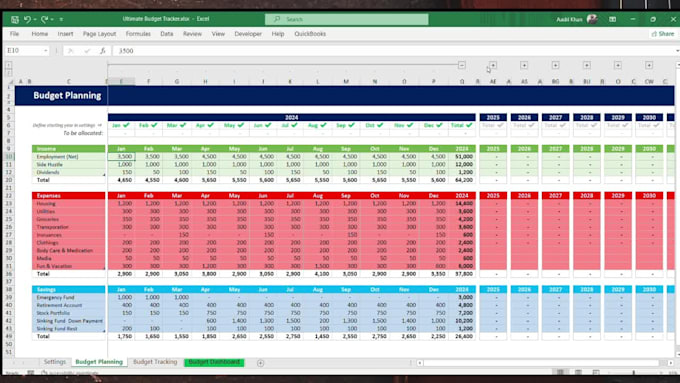Click the formula bar Enter checkmark icon
The width and height of the screenshot is (680, 383).
point(87,51)
